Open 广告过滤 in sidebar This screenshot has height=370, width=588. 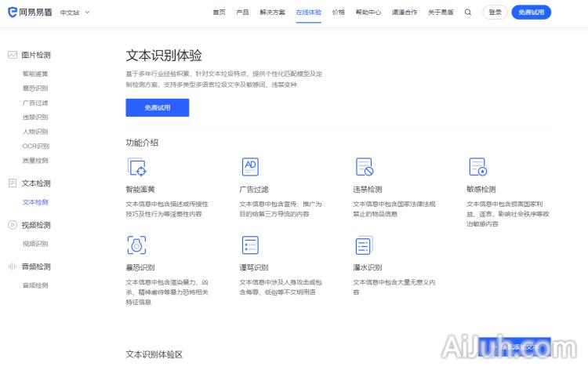click(x=35, y=103)
